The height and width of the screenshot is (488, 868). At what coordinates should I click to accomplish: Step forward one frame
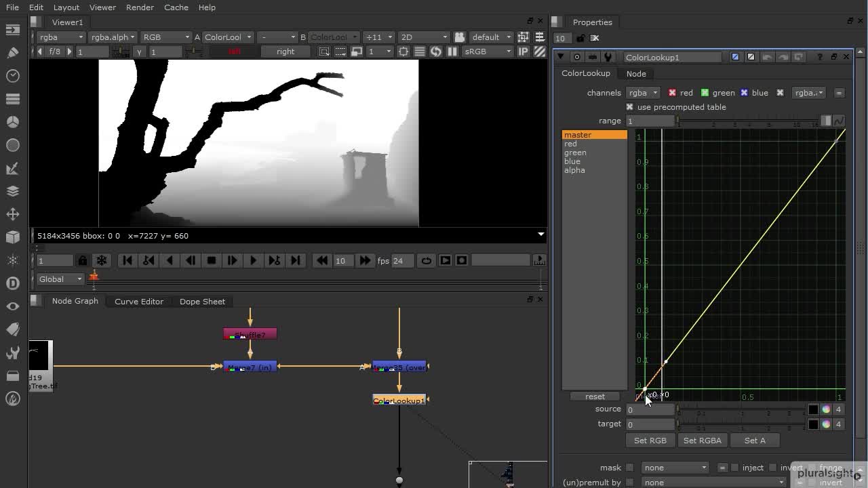point(232,260)
